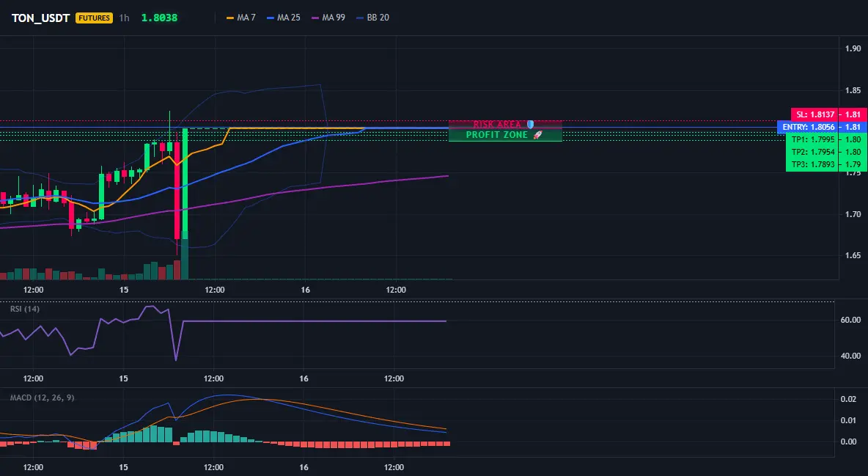The image size is (868, 476).
Task: Toggle the MA 25 legend item
Action: (x=284, y=18)
